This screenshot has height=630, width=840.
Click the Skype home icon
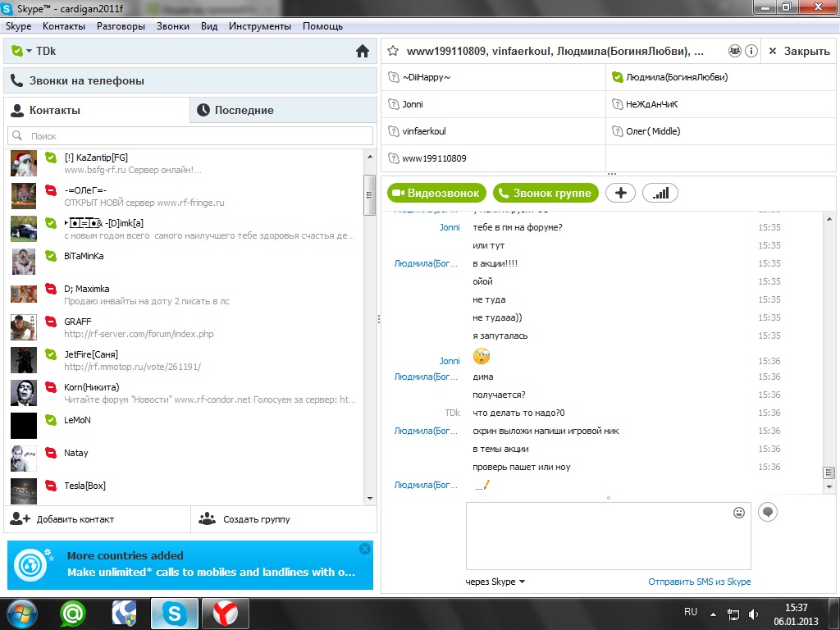pyautogui.click(x=363, y=51)
